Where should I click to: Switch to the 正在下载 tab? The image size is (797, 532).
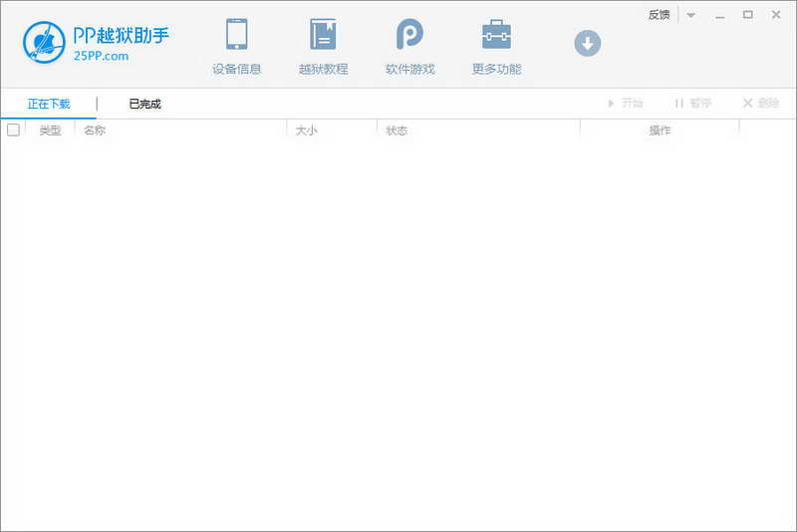click(49, 104)
